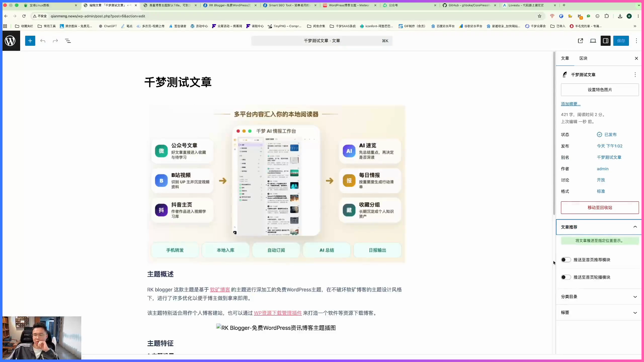Viewport: 644px width, 362px height.
Task: Open the 收藏夹栏 bookmarks folder
Action: pyautogui.click(x=24, y=26)
